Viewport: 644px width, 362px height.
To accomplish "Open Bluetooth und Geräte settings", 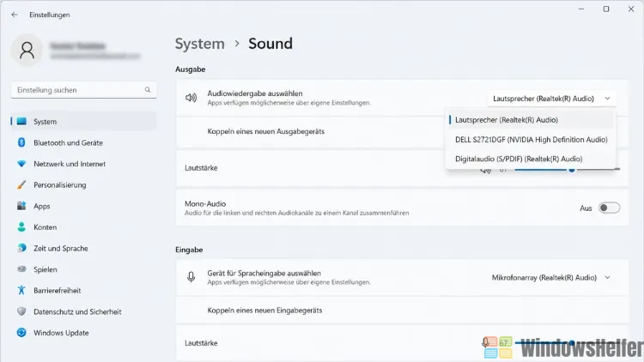I will pyautogui.click(x=84, y=142).
